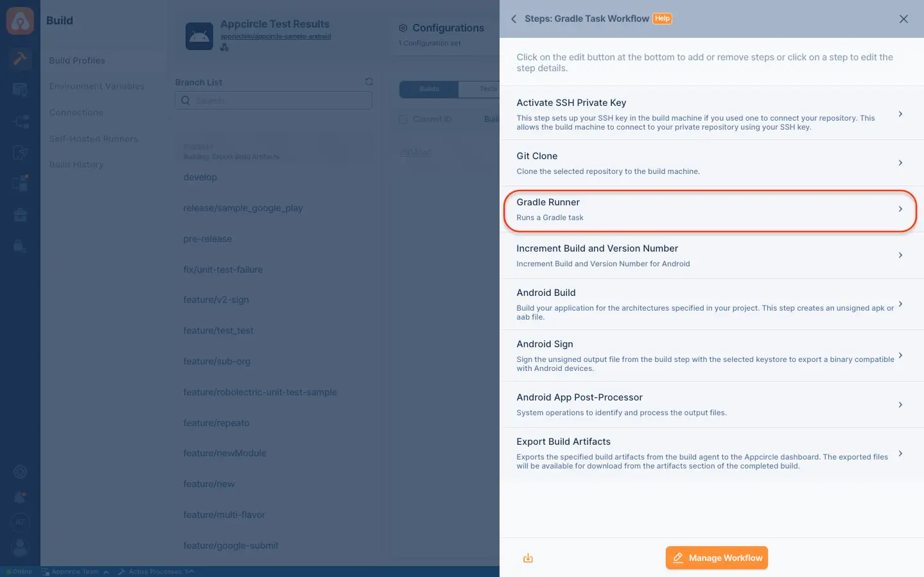Download workflow using the orange export icon

click(x=528, y=558)
